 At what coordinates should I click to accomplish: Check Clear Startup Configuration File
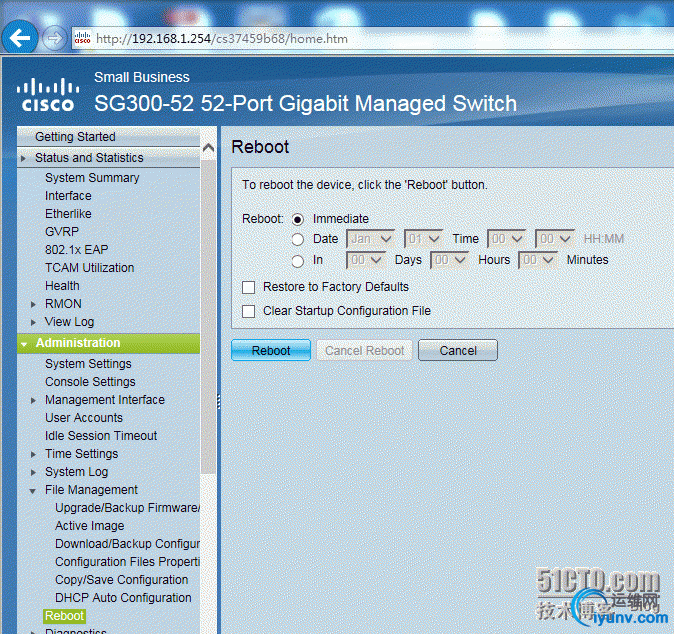point(248,311)
